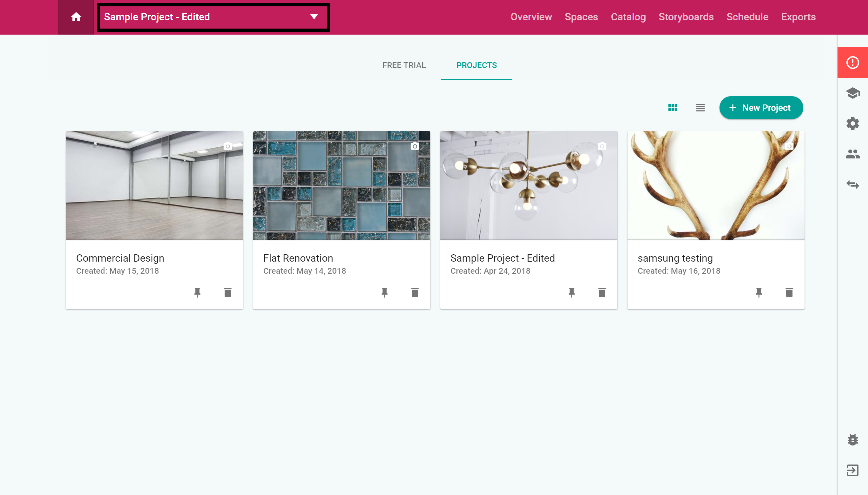
Task: Select the PROJECTS tab
Action: pyautogui.click(x=477, y=65)
